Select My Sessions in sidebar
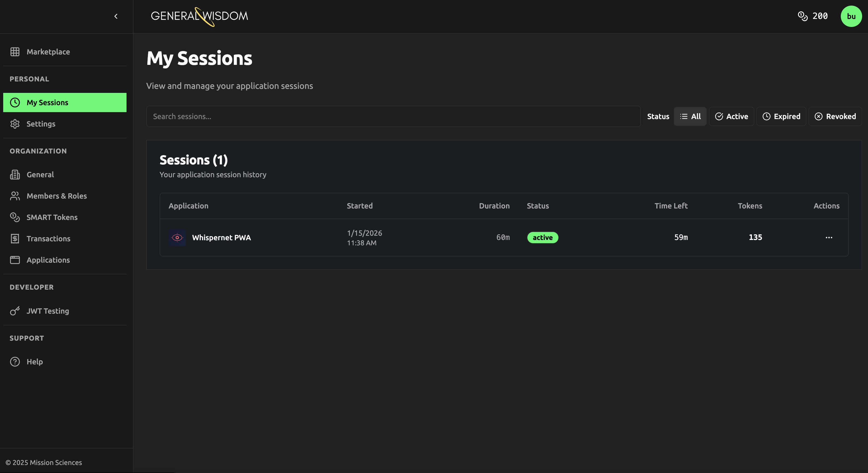This screenshot has height=473, width=868. [x=65, y=103]
